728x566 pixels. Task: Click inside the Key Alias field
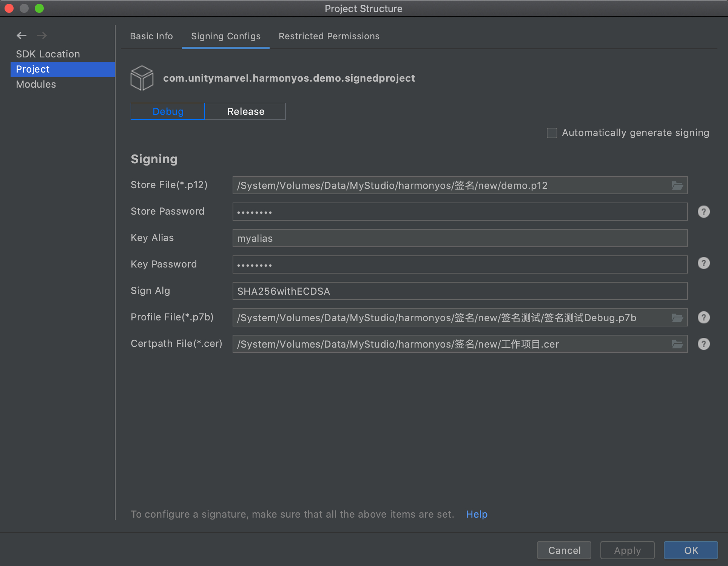pos(460,238)
